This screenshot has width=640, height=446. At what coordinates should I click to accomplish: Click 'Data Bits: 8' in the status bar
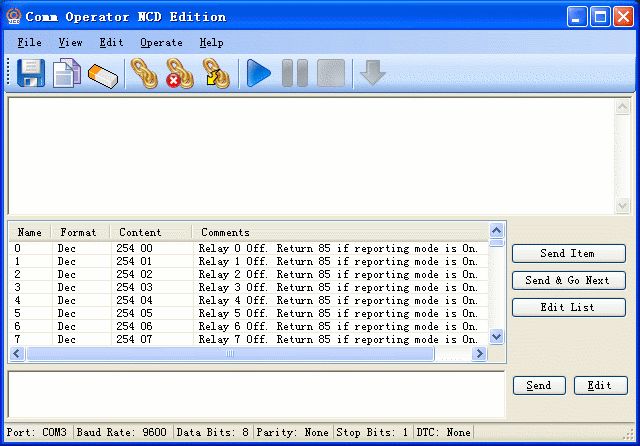coord(213,433)
